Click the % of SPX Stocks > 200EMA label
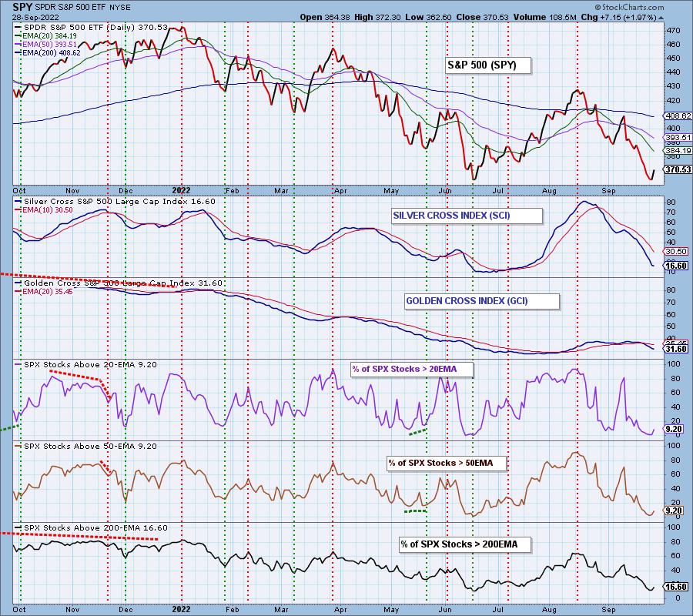 coord(464,544)
